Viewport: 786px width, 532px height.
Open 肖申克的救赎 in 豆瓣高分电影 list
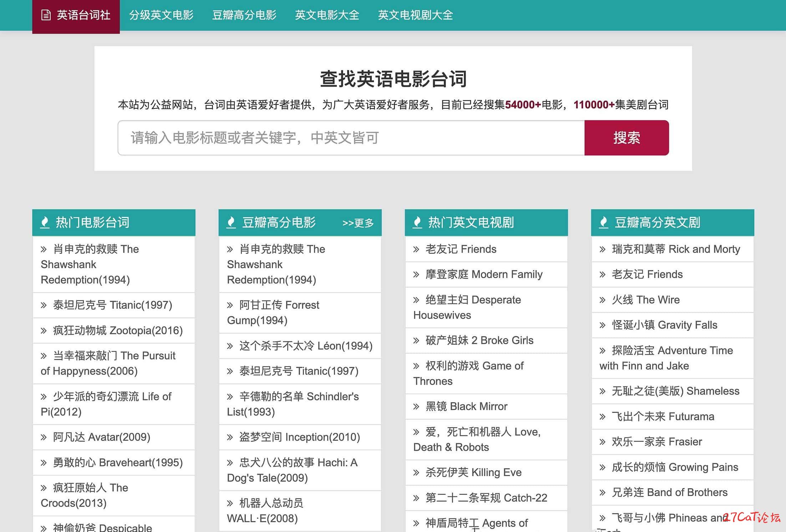tap(300, 264)
